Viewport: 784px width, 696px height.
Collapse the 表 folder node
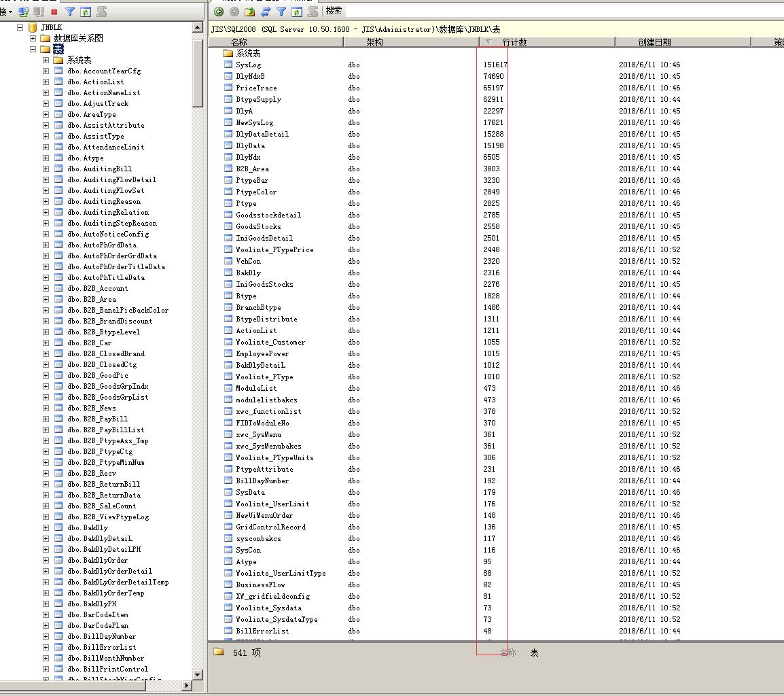click(33, 49)
